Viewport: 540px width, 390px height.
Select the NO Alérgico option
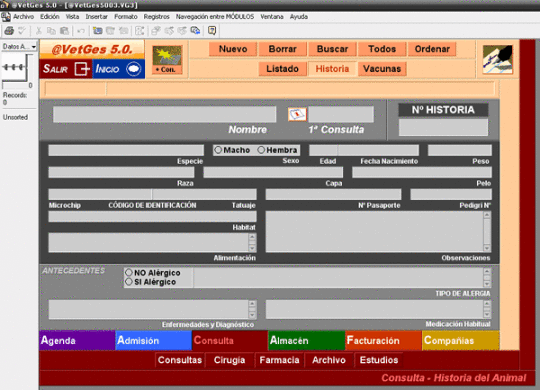(129, 273)
